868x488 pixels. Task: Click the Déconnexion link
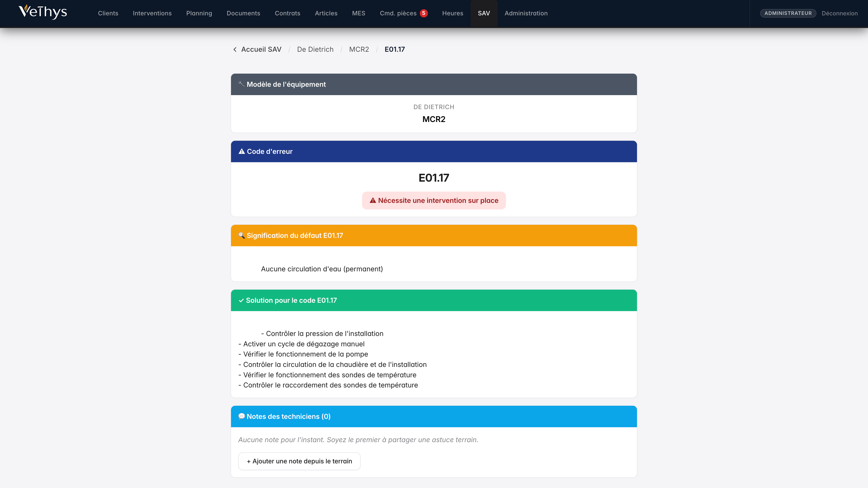pyautogui.click(x=839, y=13)
